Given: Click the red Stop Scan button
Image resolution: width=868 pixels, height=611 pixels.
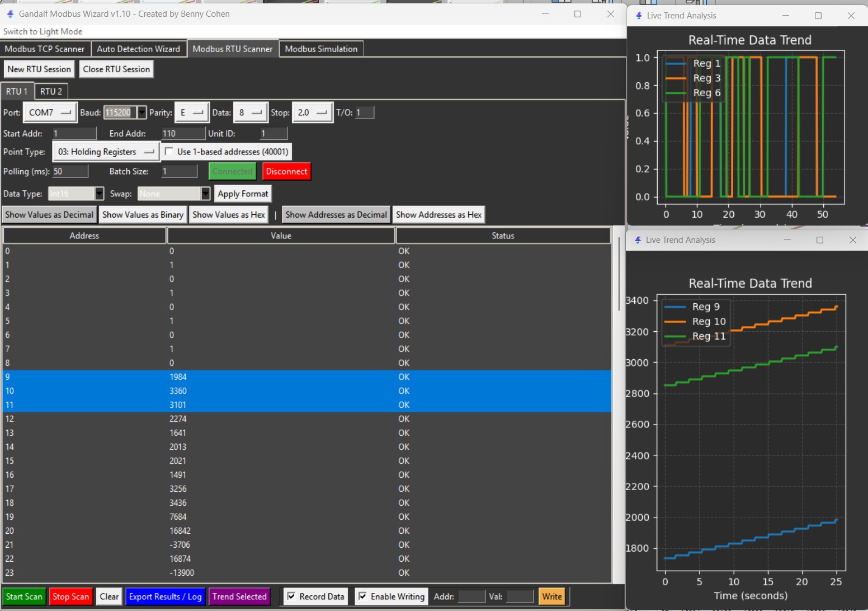Looking at the screenshot, I should point(70,597).
